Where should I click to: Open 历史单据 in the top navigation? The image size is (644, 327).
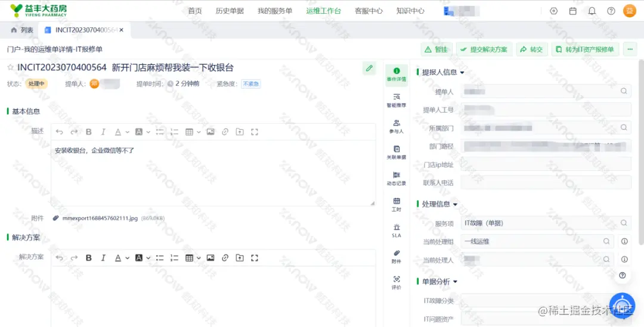230,11
